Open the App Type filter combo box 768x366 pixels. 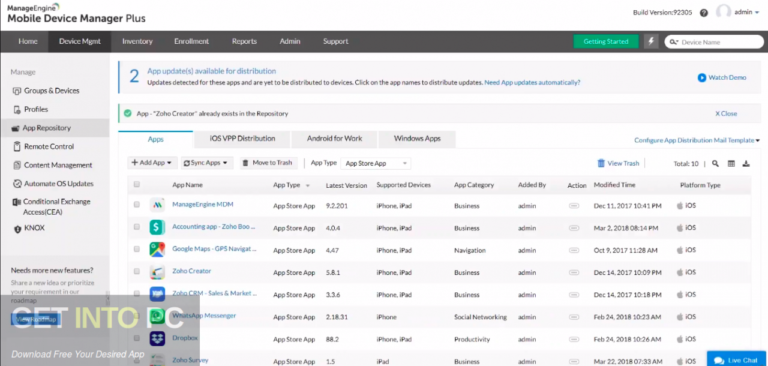[x=376, y=164]
